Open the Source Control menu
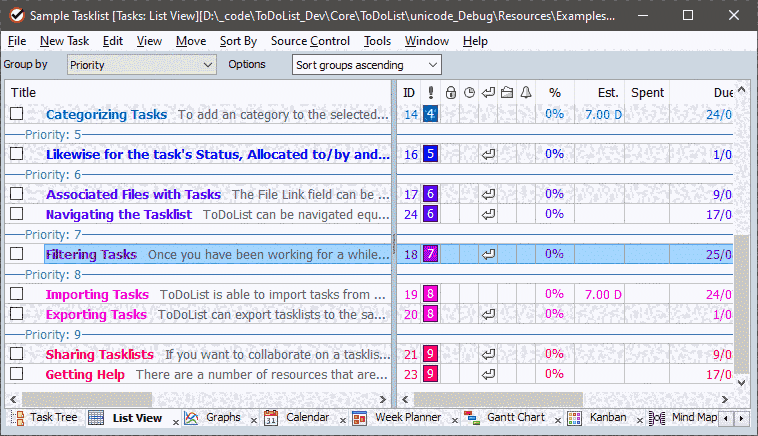 pyautogui.click(x=310, y=41)
